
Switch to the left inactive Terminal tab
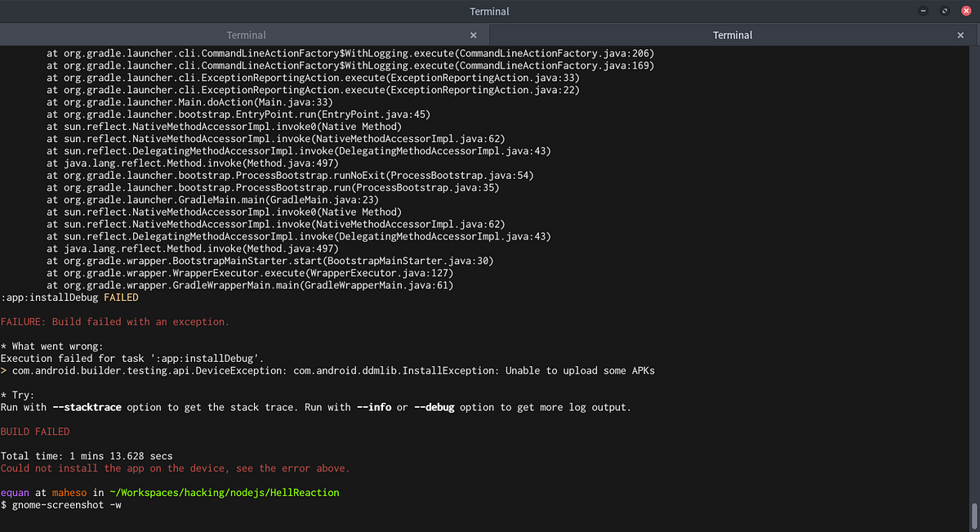(x=246, y=34)
